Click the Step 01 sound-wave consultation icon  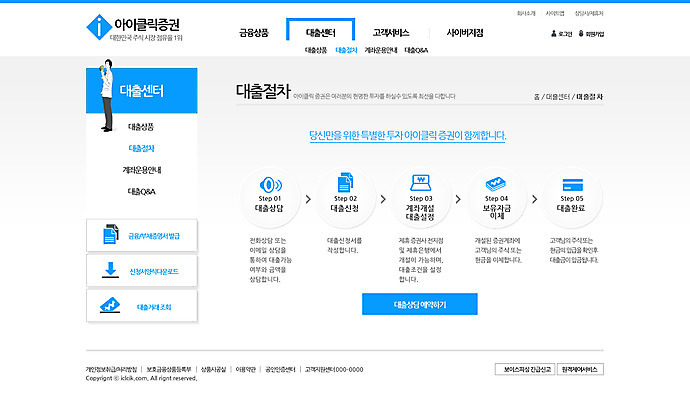point(270,184)
